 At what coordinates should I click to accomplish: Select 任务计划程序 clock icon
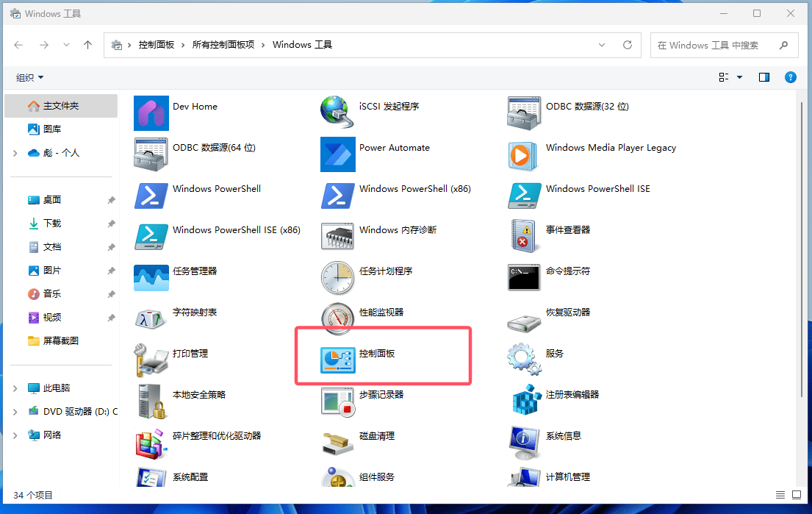337,278
